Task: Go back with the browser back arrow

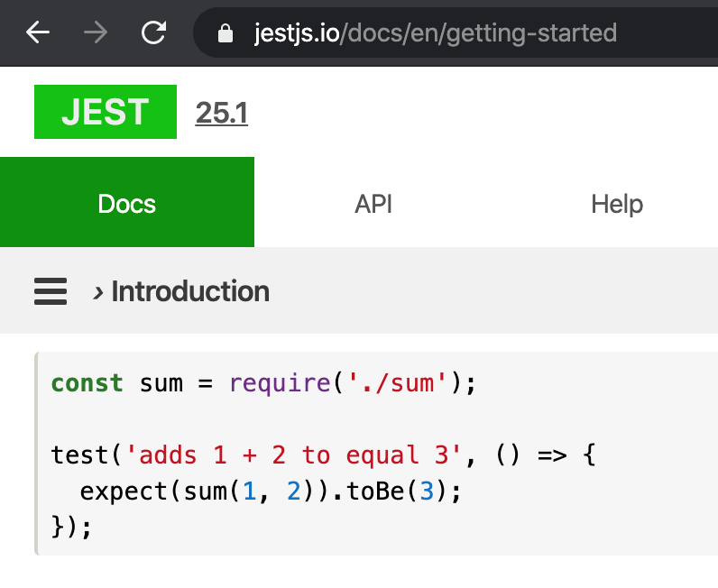Action: click(x=38, y=32)
